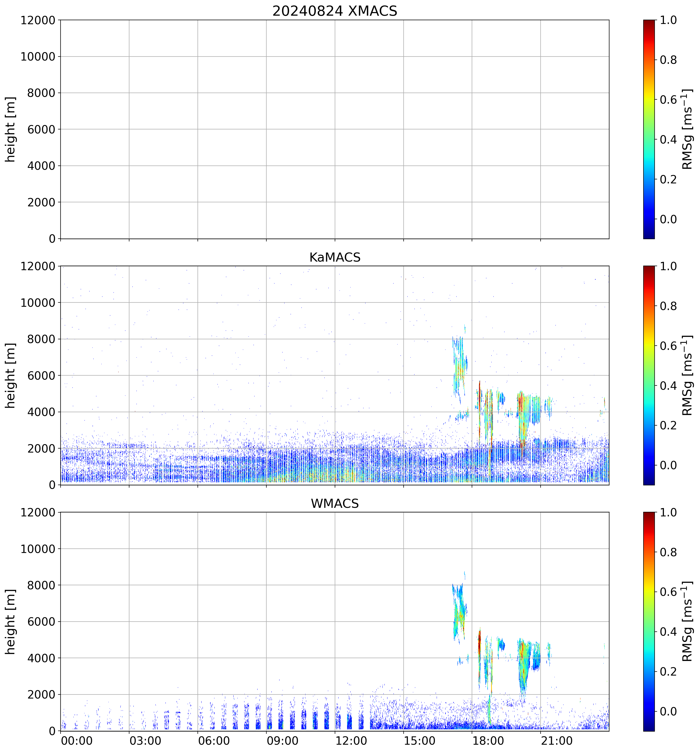The width and height of the screenshot is (700, 752).
Task: Click the WMACS subplot title
Action: tap(334, 504)
